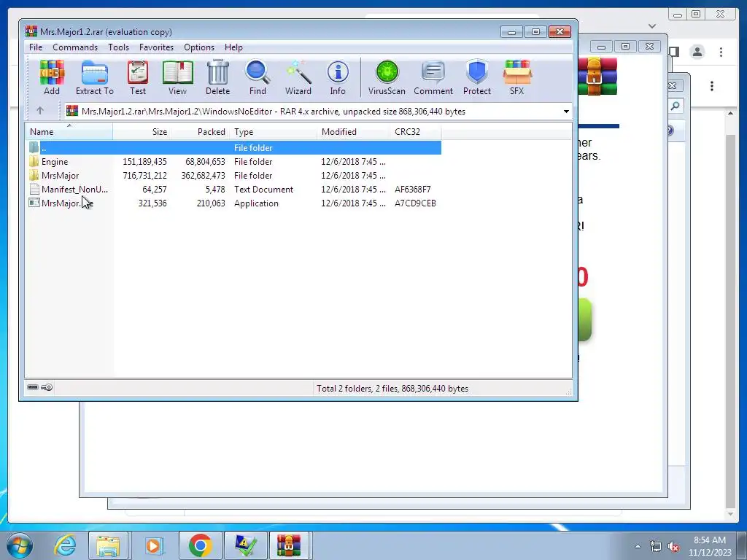The image size is (747, 560).
Task: Open the Help menu
Action: pyautogui.click(x=233, y=47)
